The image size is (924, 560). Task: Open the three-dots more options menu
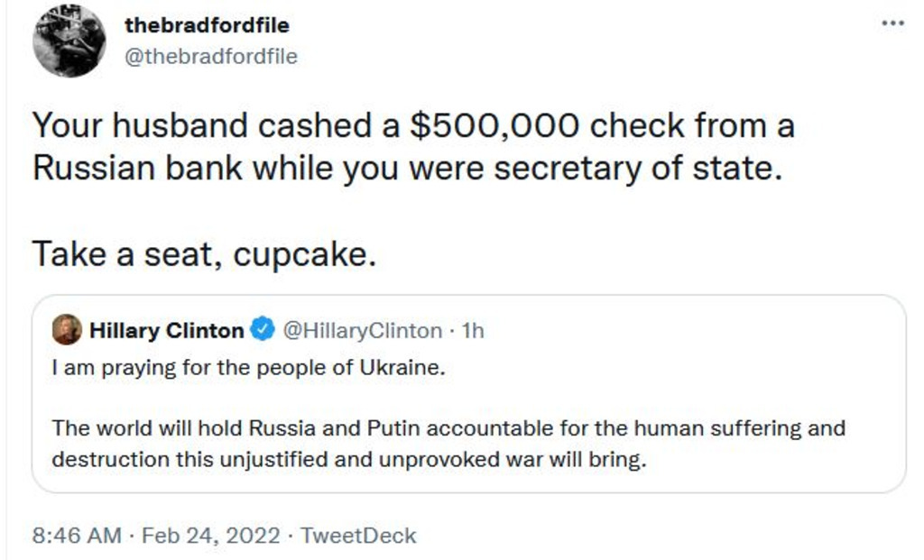click(x=893, y=23)
